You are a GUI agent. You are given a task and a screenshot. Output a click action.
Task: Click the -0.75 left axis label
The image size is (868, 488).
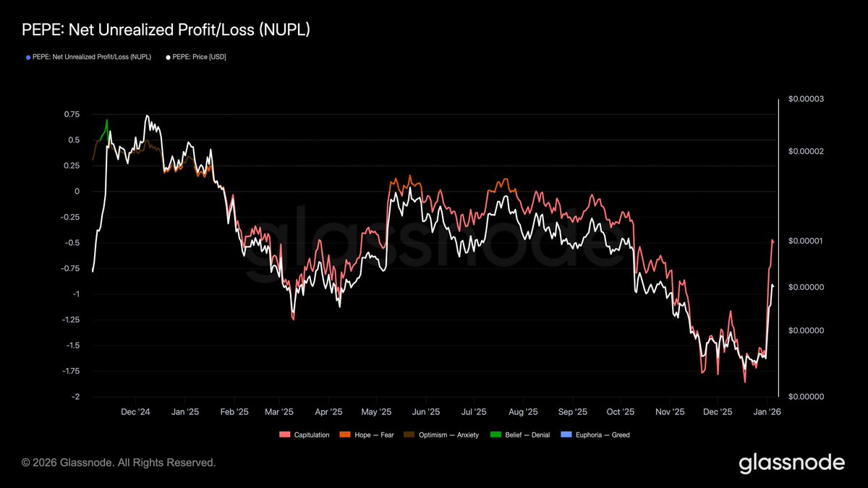click(70, 268)
